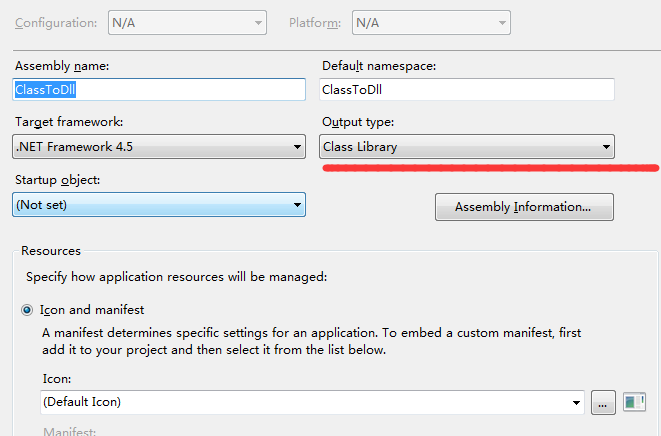661x436 pixels.
Task: Click the Configuration N/A dropdown
Action: pos(187,23)
